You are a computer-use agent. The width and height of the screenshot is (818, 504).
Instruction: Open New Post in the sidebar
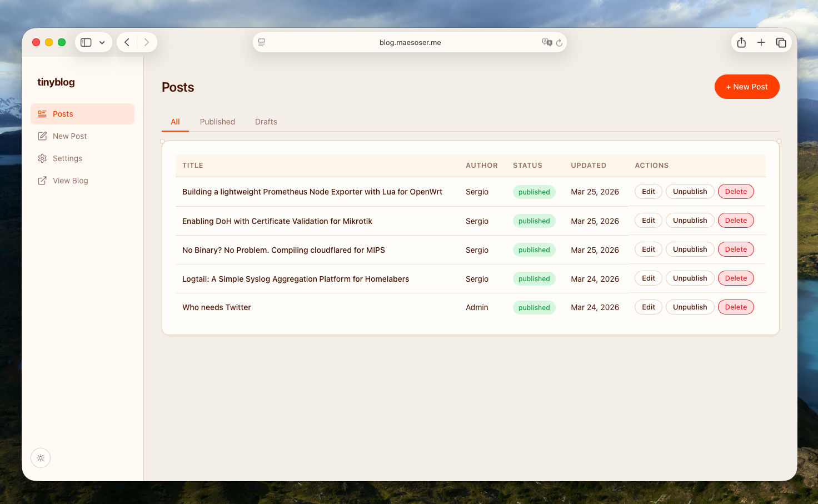[x=82, y=136]
